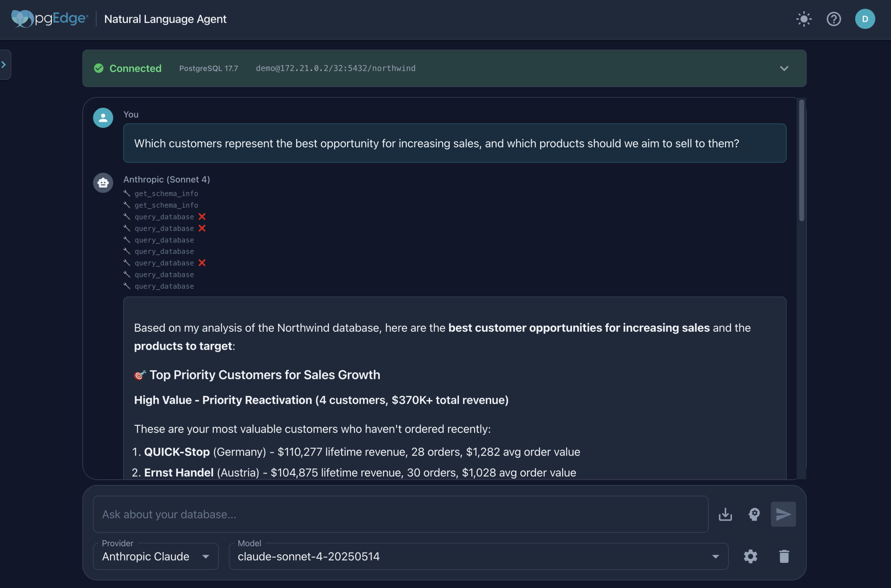Open the help question mark icon
891x588 pixels.
834,19
